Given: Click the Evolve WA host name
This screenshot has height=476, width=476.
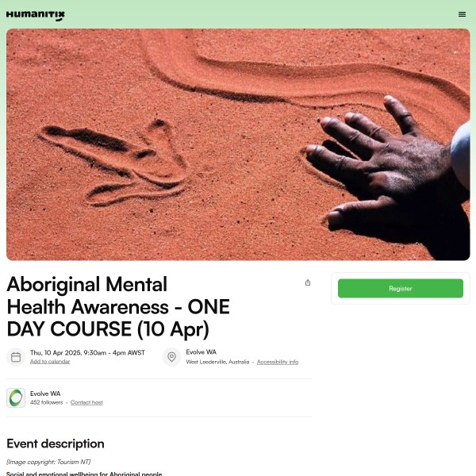Looking at the screenshot, I should pos(45,393).
